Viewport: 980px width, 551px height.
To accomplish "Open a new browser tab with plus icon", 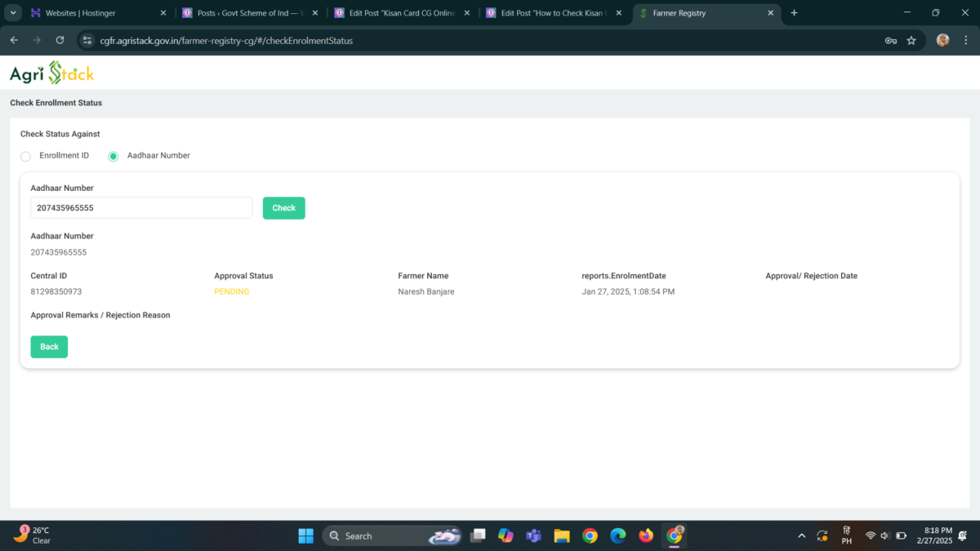I will click(x=794, y=13).
